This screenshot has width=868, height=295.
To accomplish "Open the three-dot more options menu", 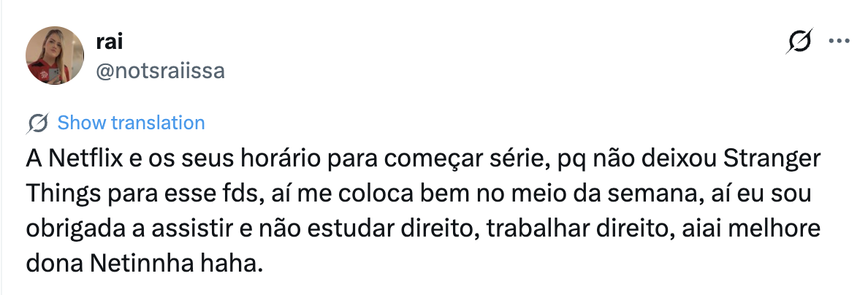I will click(x=839, y=41).
